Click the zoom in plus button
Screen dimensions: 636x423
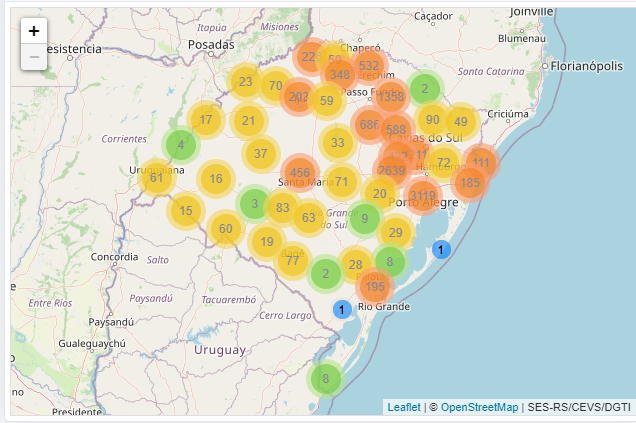click(34, 31)
